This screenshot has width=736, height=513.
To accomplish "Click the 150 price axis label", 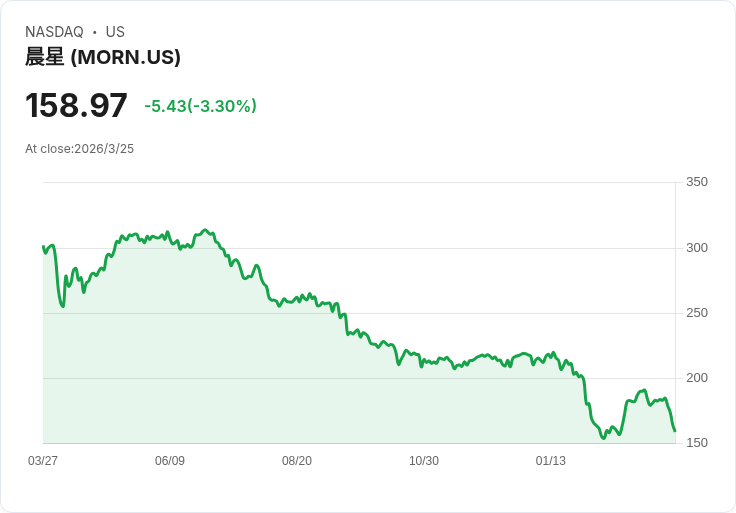I will [697, 443].
